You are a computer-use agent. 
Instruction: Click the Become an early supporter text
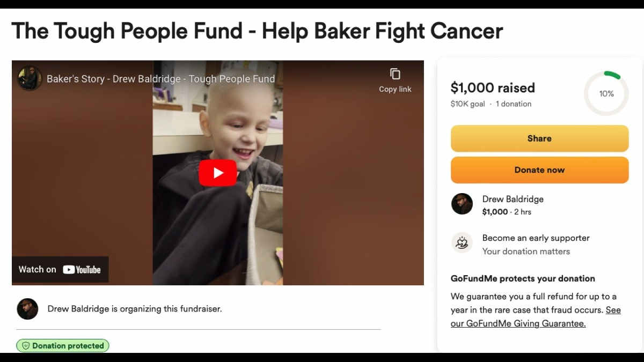click(536, 238)
